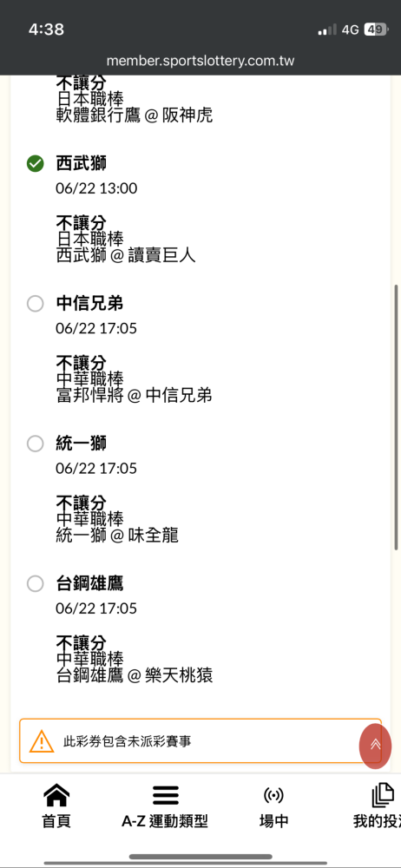
Task: Tap the live broadcast icon above 場中
Action: point(273,796)
